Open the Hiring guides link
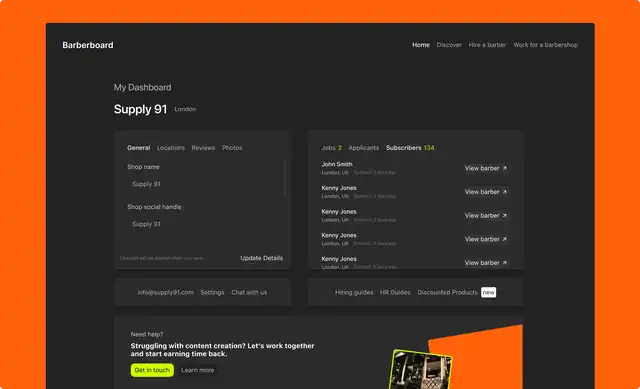This screenshot has height=389, width=640. 354,292
